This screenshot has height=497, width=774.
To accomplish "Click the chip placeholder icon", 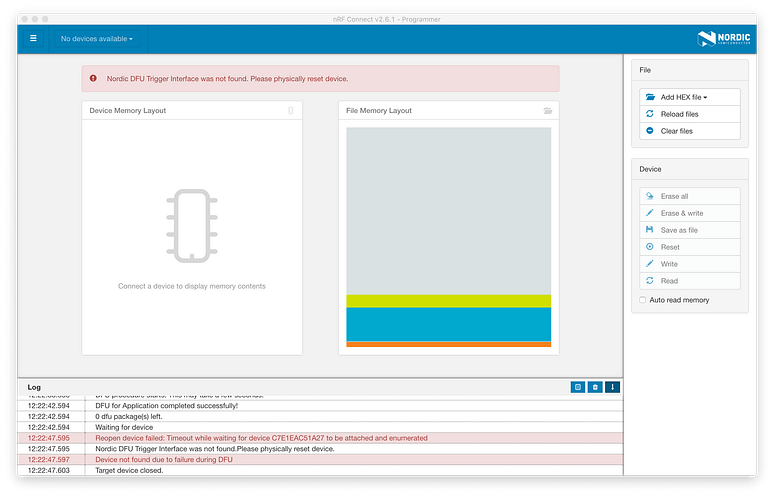I will pos(192,225).
